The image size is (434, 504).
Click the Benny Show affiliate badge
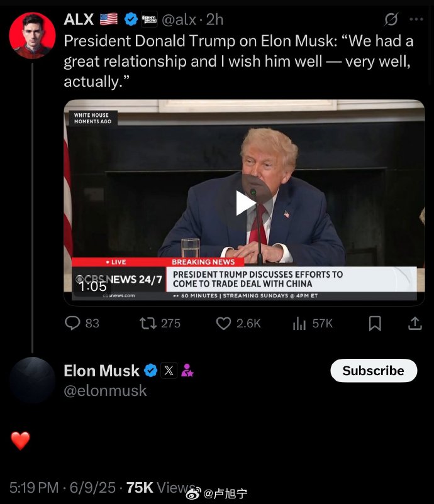click(x=149, y=20)
